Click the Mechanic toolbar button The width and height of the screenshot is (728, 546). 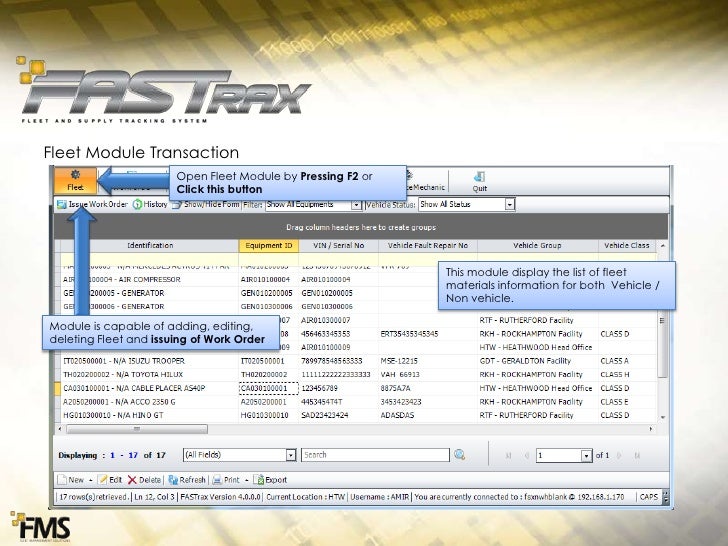coord(426,182)
